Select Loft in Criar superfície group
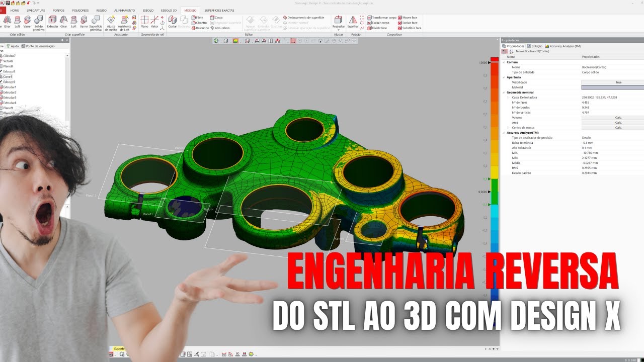644x362 pixels. (74, 21)
